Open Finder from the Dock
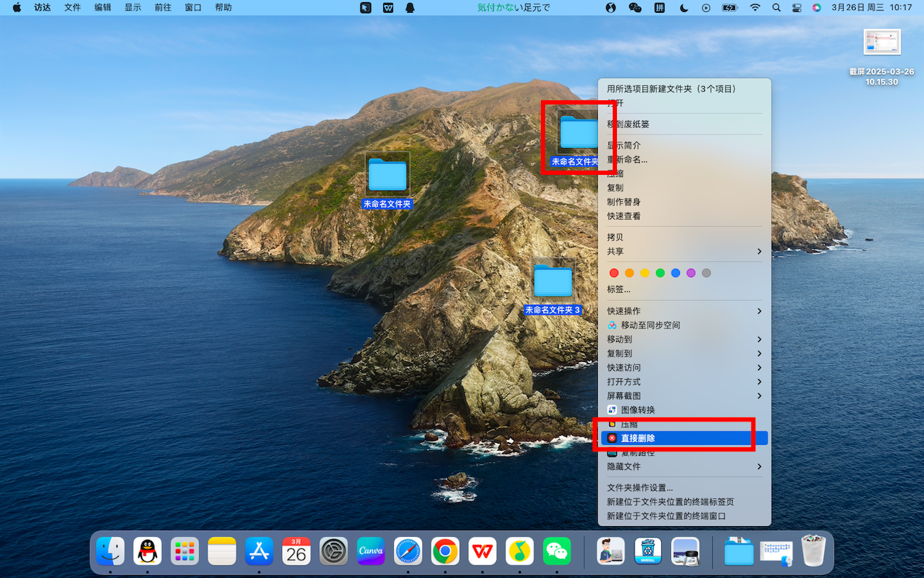 pos(110,551)
